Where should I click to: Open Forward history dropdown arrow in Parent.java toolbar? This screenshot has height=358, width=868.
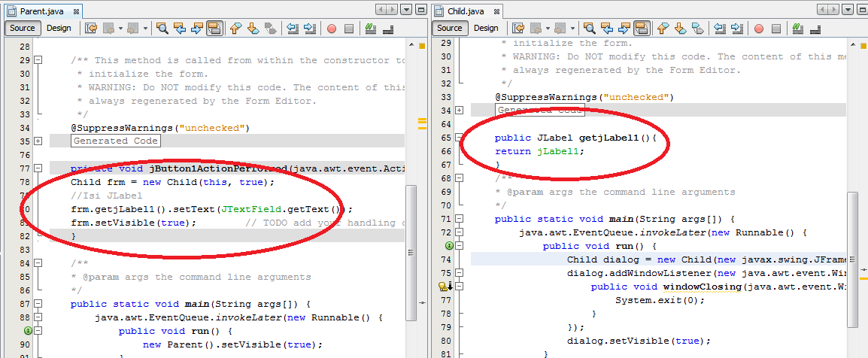point(146,29)
